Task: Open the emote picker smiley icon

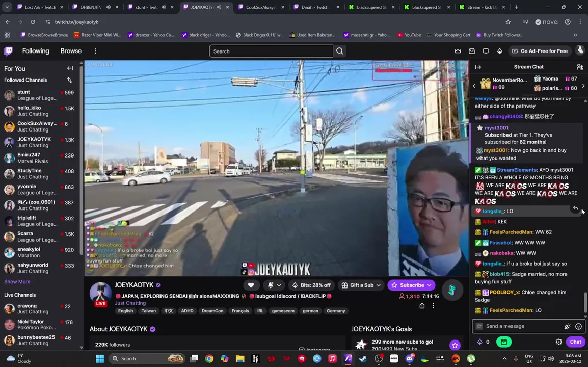Action: click(x=578, y=326)
